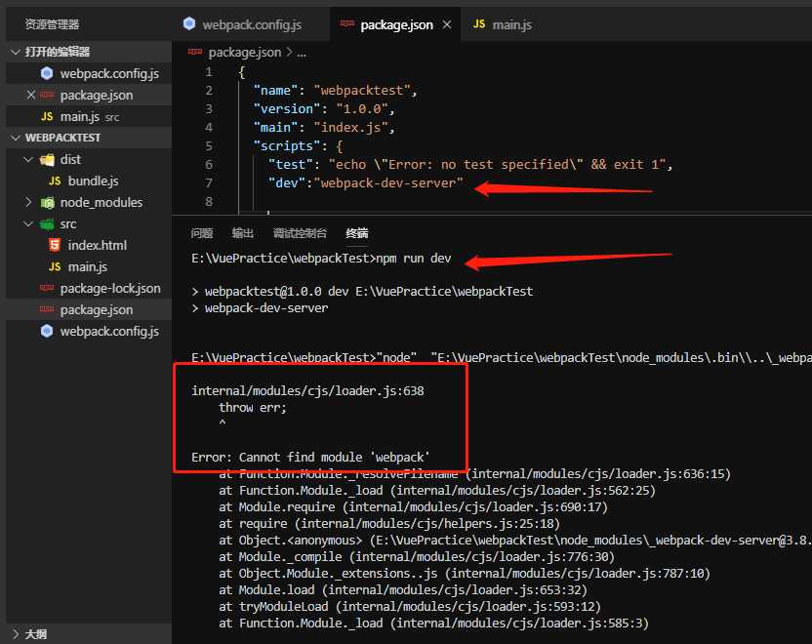Collapse the WEBPACKTEST project section
The image size is (812, 644).
tap(15, 138)
